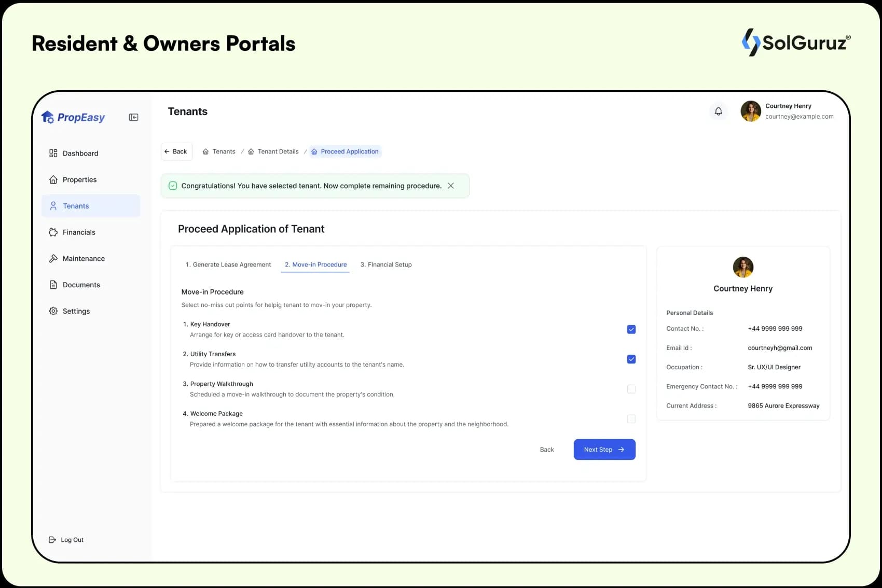Open Financials section in sidebar
Image resolution: width=882 pixels, height=588 pixels.
pos(79,232)
